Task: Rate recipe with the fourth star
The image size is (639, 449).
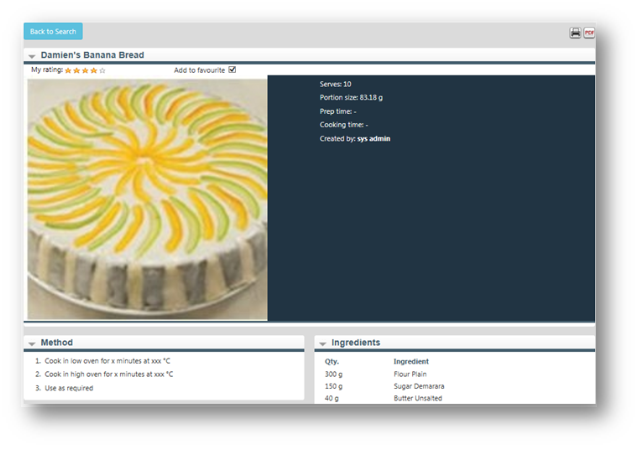Action: click(94, 70)
